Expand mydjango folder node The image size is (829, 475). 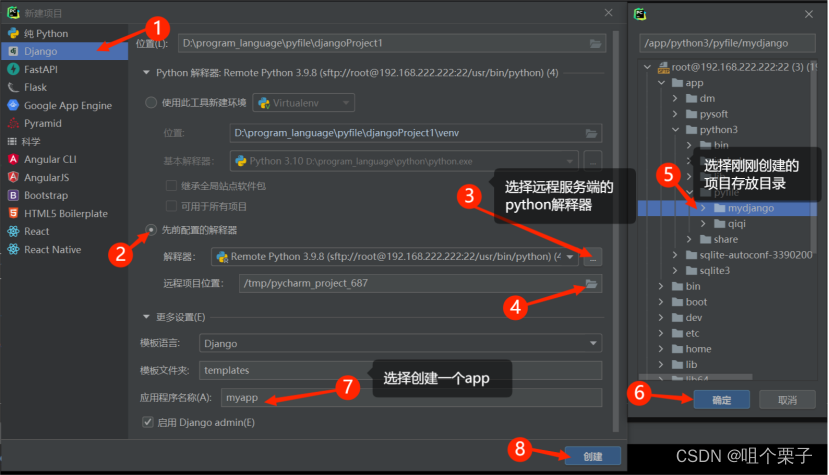[703, 208]
